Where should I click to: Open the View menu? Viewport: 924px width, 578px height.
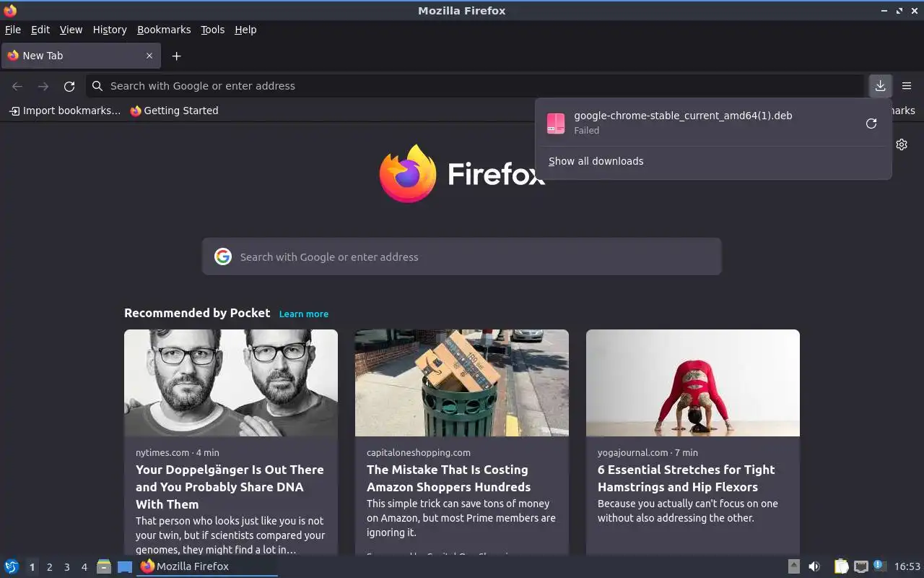point(71,30)
